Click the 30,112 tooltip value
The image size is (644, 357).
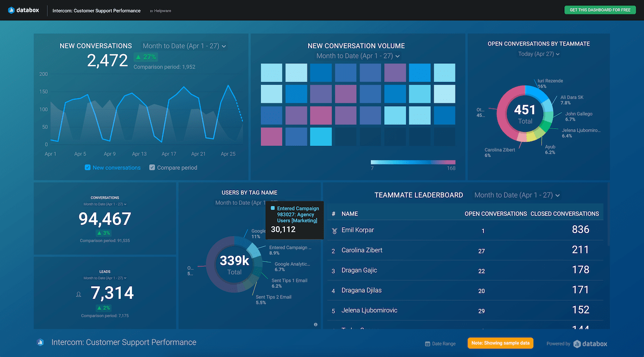[283, 229]
